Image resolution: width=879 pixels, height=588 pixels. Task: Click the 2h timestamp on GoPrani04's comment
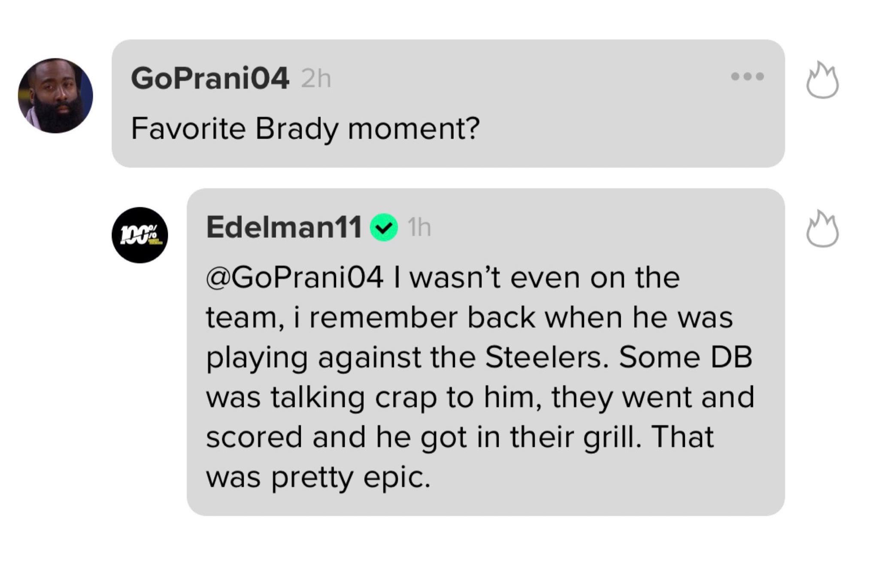pos(316,79)
